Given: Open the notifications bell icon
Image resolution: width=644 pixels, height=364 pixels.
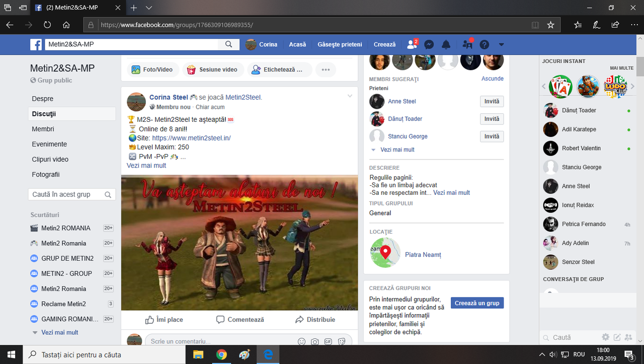Looking at the screenshot, I should click(446, 44).
